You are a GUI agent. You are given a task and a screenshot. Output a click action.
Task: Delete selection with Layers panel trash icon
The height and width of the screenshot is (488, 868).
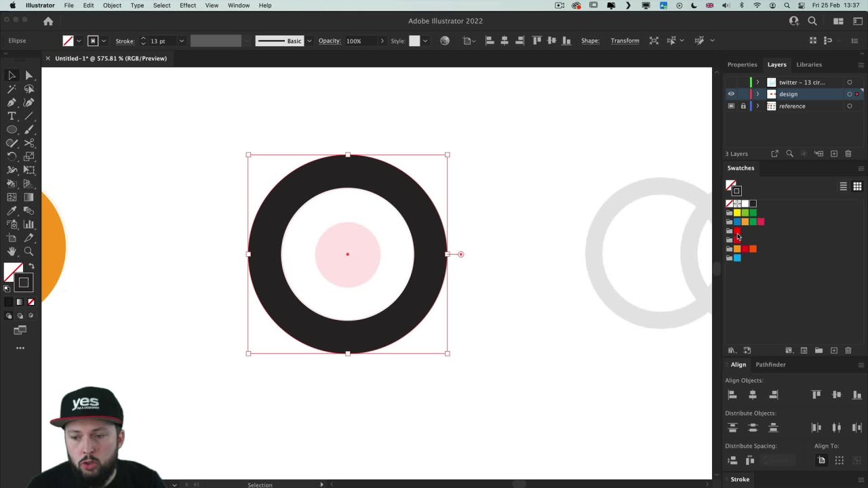[x=848, y=154]
